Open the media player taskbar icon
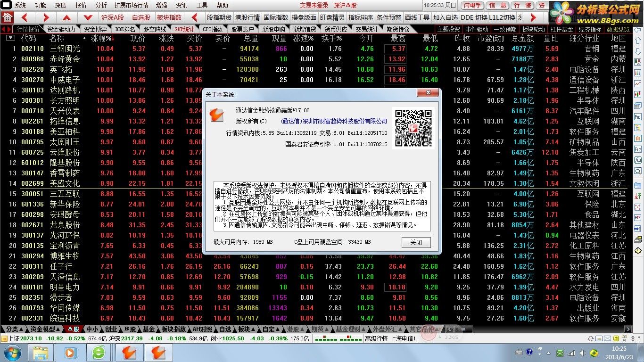The width and height of the screenshot is (644, 362). (x=70, y=352)
